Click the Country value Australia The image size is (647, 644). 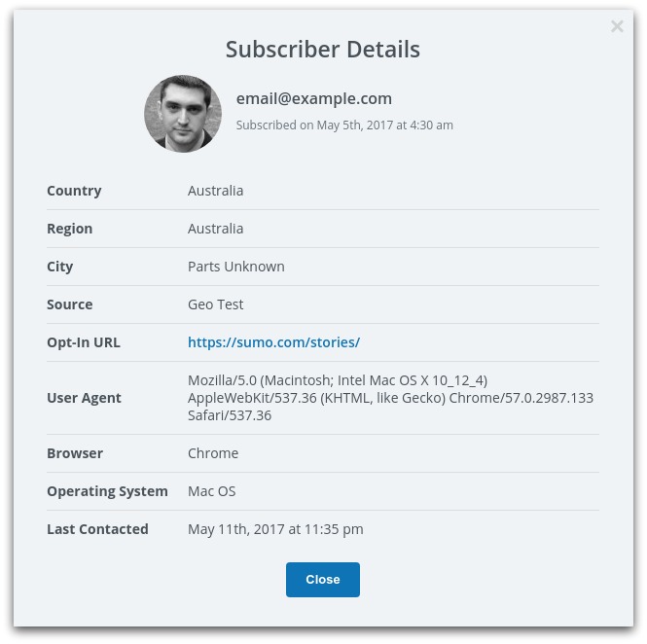point(215,191)
